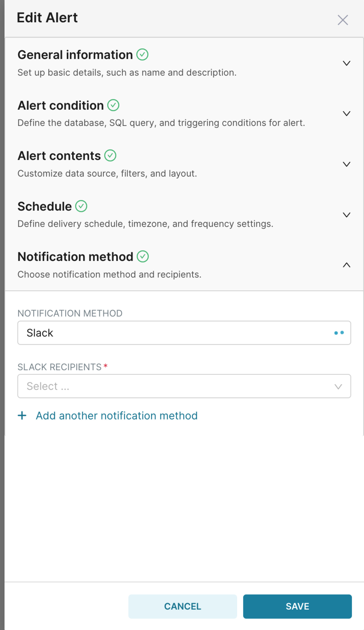Close the Edit Alert panel
Screen dimensions: 364x630
click(343, 20)
